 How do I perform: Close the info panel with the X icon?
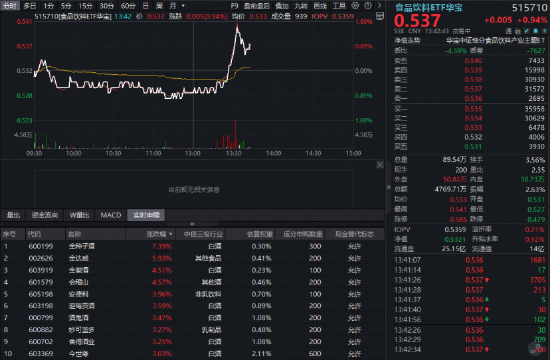click(x=380, y=165)
